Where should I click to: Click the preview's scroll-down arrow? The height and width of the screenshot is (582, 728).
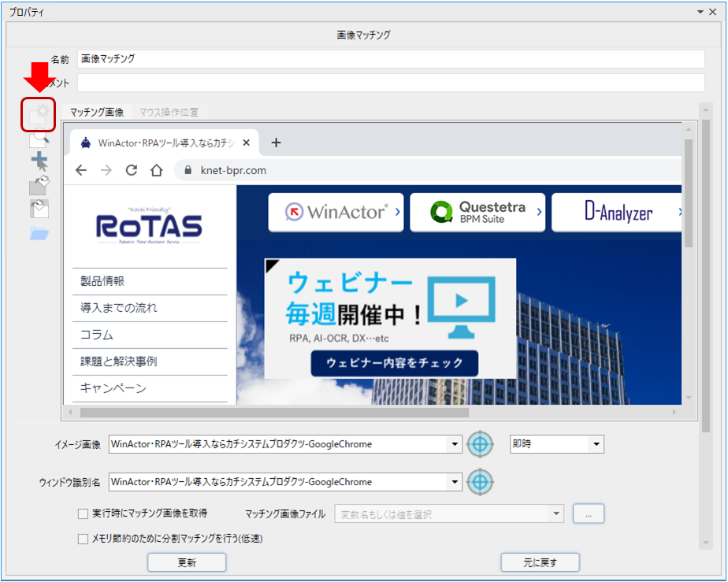click(689, 398)
